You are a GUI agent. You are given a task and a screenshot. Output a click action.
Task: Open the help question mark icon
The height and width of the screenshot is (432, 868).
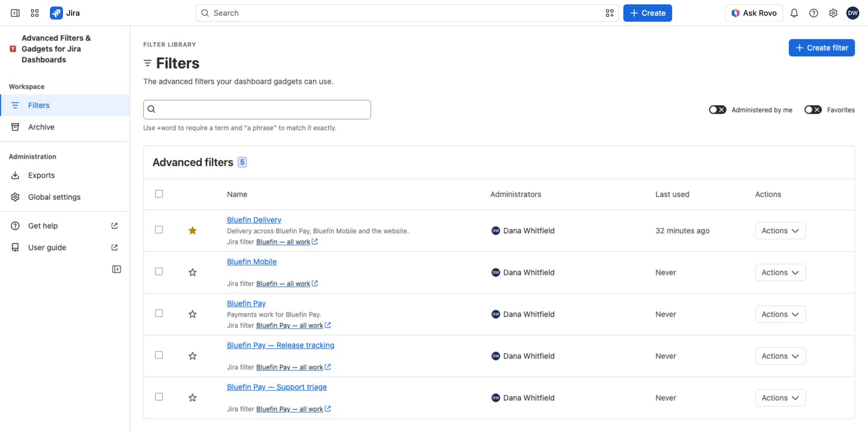pos(814,13)
